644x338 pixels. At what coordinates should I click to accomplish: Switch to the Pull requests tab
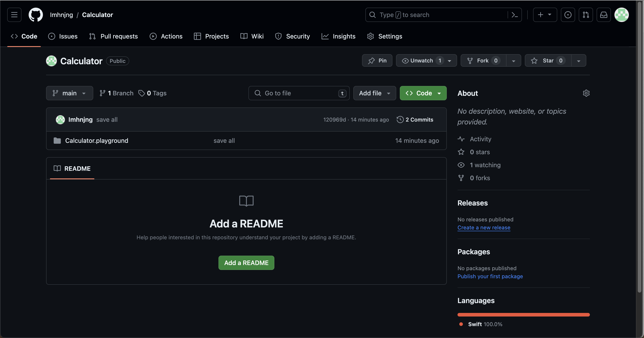[114, 36]
